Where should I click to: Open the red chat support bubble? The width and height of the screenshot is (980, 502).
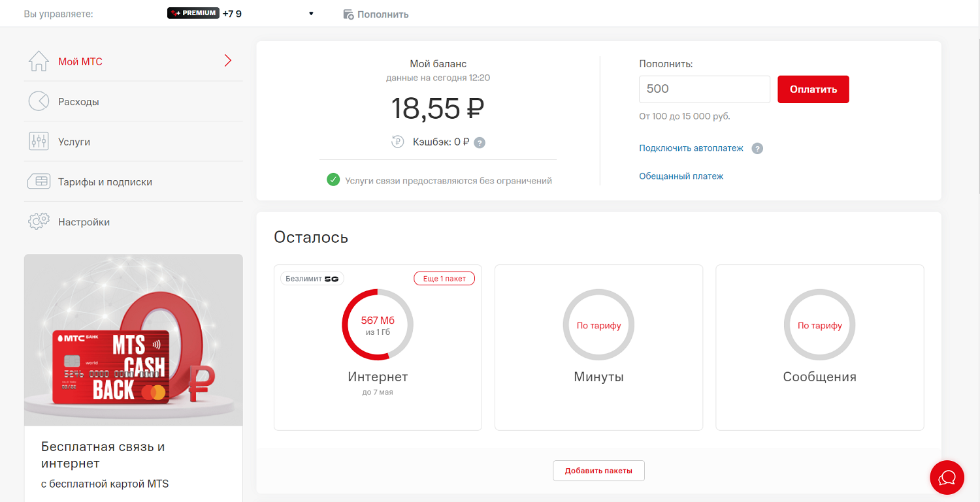947,478
